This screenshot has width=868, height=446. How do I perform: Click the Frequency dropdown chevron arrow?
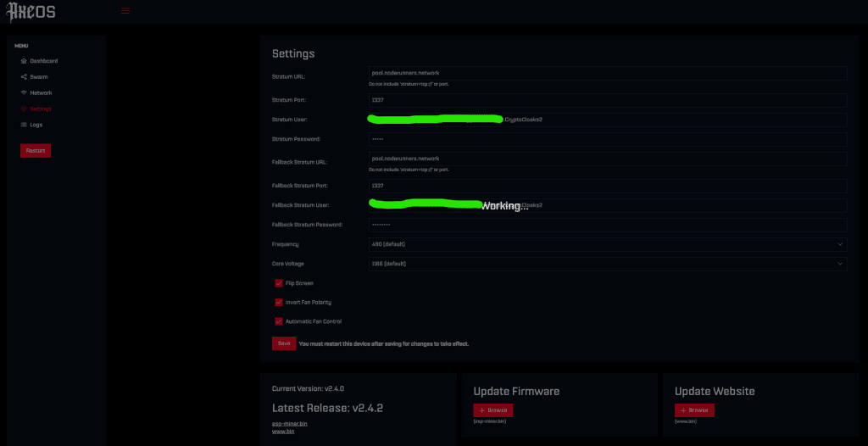[x=840, y=244]
